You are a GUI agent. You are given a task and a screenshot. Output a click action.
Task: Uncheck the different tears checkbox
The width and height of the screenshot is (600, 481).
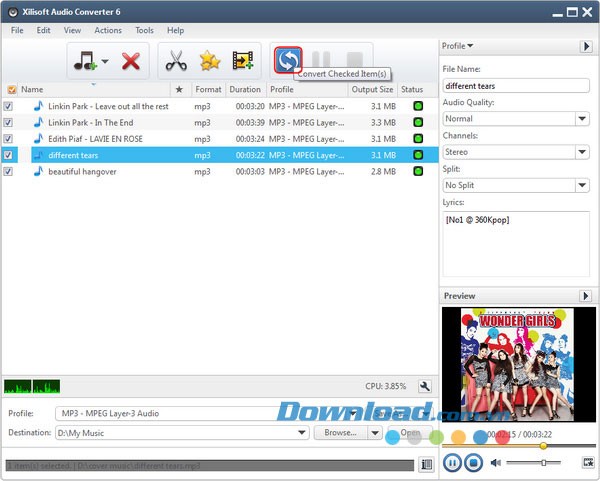click(x=8, y=155)
